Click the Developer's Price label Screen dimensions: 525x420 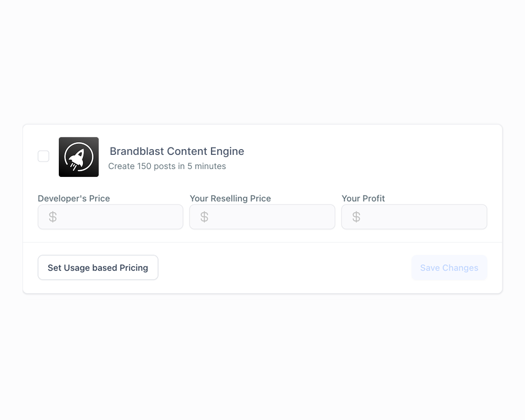point(73,198)
